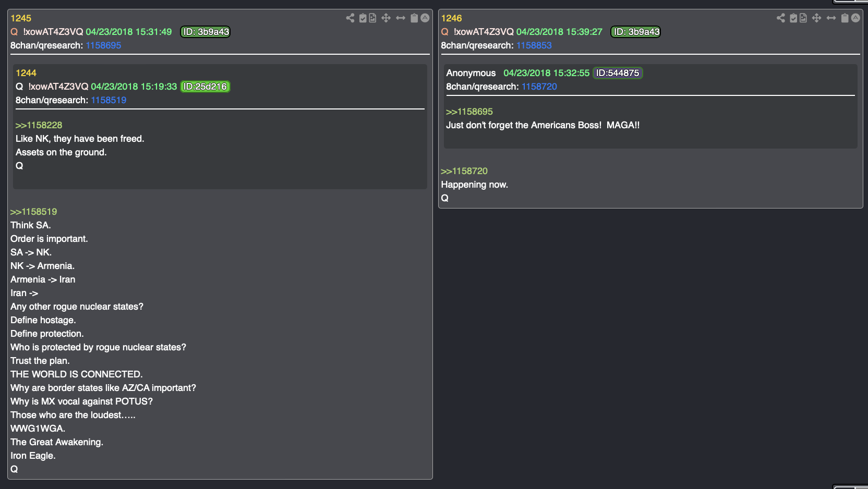Click the share icon on post 1245

point(350,18)
